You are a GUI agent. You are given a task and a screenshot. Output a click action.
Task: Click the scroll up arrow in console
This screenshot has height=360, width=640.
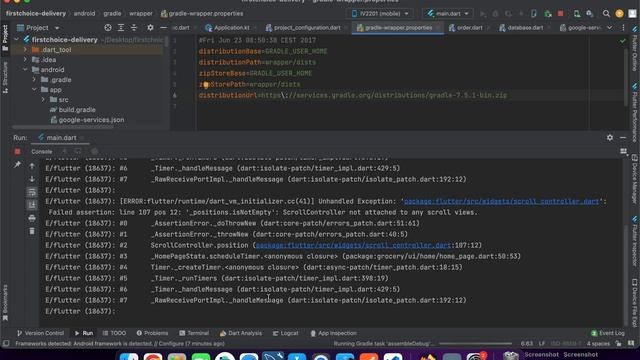pos(32,166)
